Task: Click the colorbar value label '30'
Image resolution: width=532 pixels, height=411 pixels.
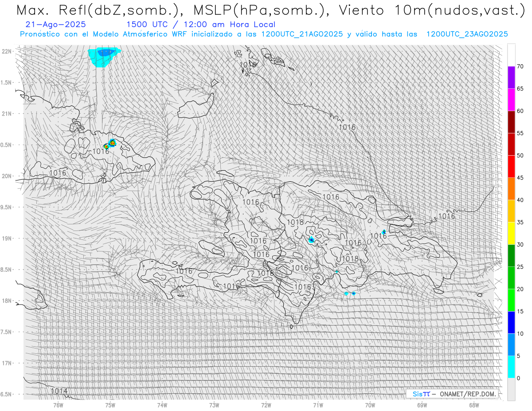Action: click(x=520, y=245)
